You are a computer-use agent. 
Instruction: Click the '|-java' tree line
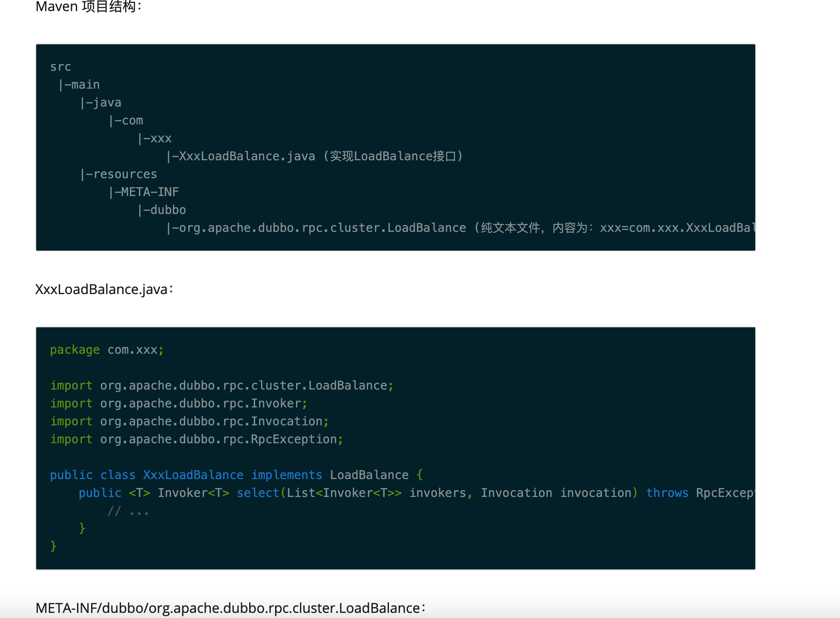[101, 103]
